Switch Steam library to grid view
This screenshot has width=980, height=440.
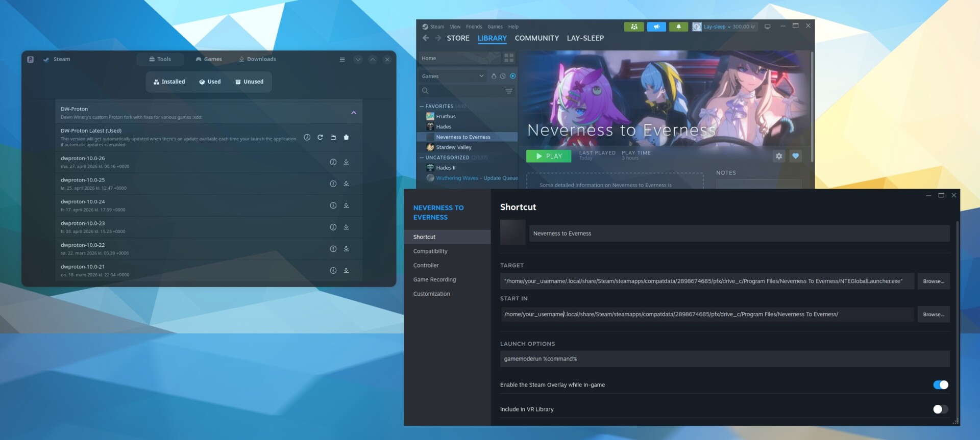point(509,58)
